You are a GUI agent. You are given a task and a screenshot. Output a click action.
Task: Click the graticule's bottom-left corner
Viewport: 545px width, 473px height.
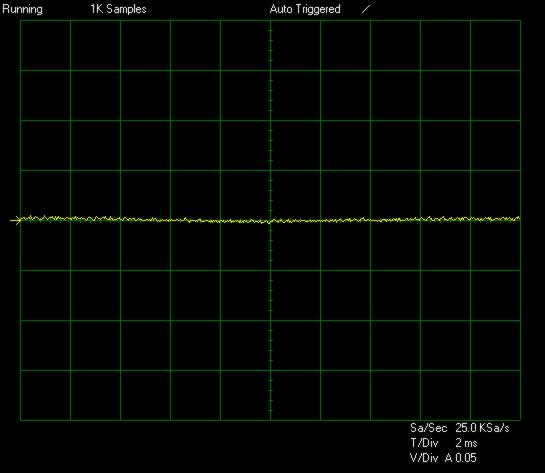pyautogui.click(x=21, y=420)
